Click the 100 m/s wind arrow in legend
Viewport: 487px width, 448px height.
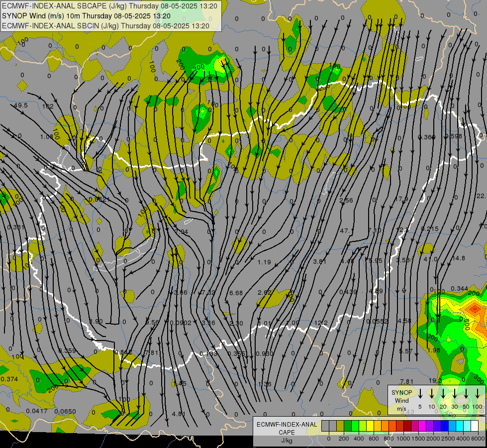click(x=478, y=393)
